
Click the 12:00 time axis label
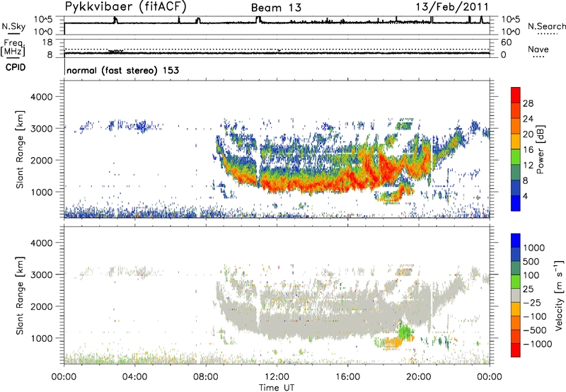point(277,377)
